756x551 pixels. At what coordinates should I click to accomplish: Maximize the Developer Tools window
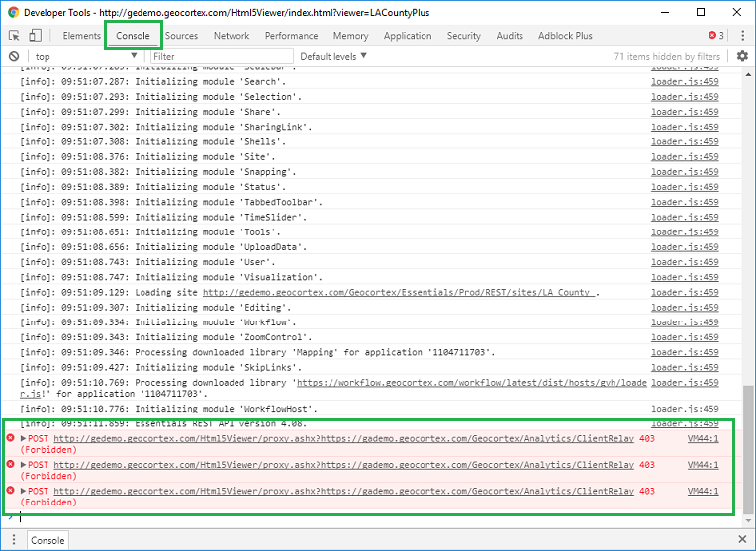point(701,12)
